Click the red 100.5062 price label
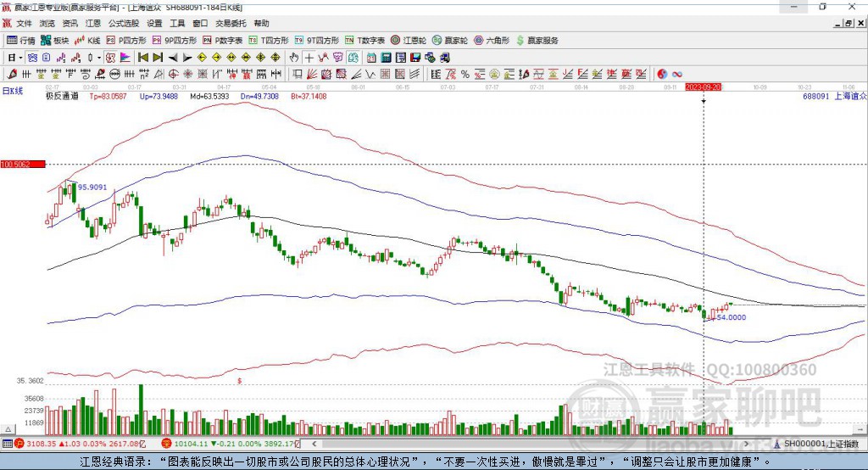This screenshot has width=868, height=470. point(23,164)
